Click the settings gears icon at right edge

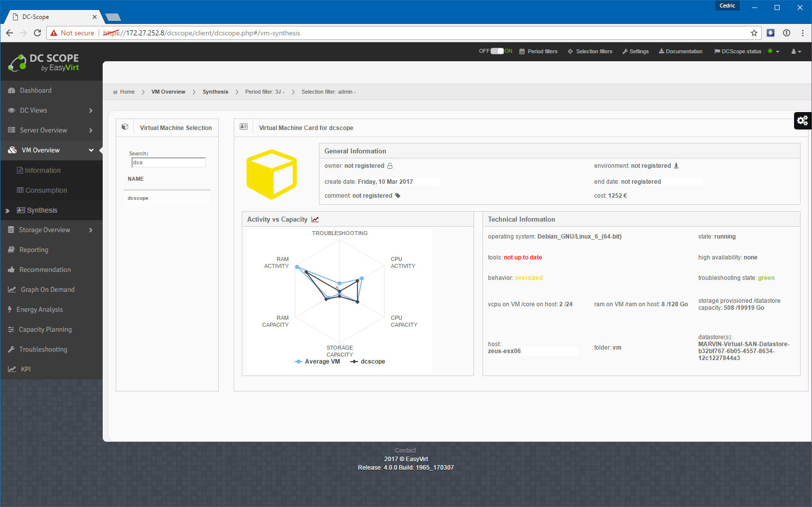coord(802,121)
